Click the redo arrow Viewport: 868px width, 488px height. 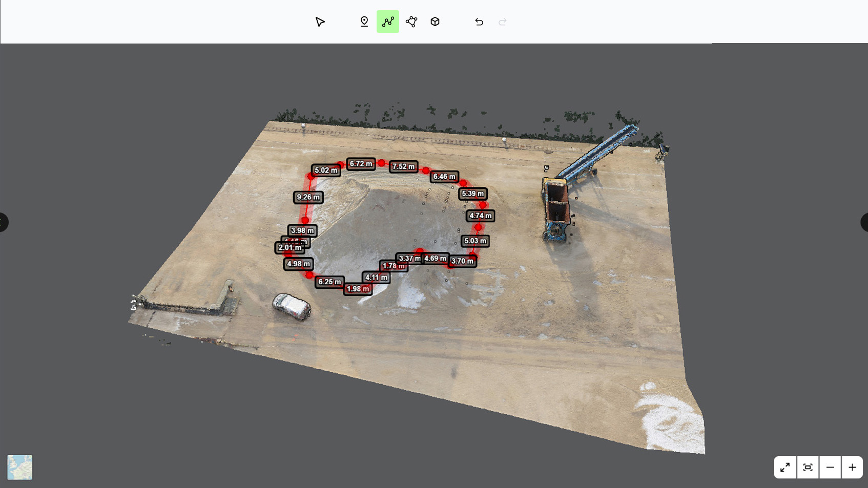[503, 22]
